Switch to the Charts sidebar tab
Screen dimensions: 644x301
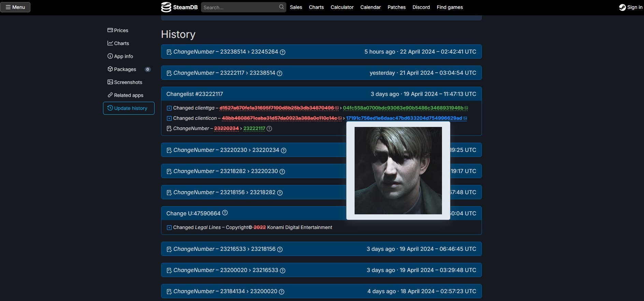click(x=129, y=43)
